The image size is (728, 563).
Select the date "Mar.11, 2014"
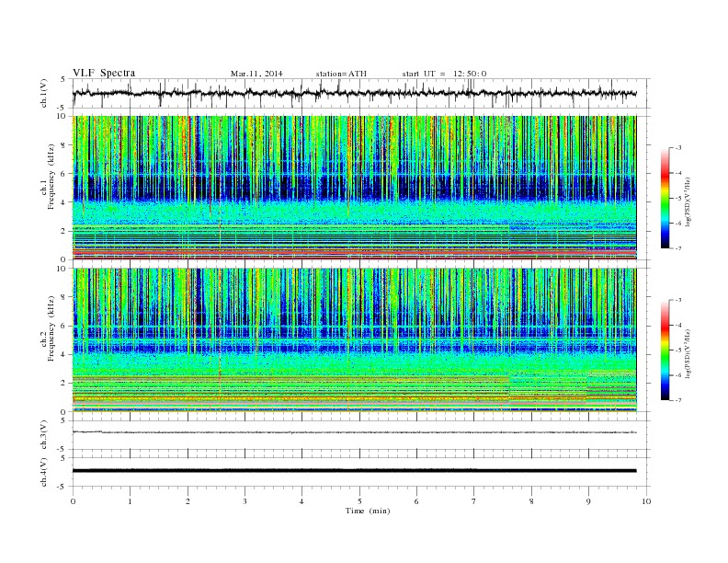click(x=256, y=74)
